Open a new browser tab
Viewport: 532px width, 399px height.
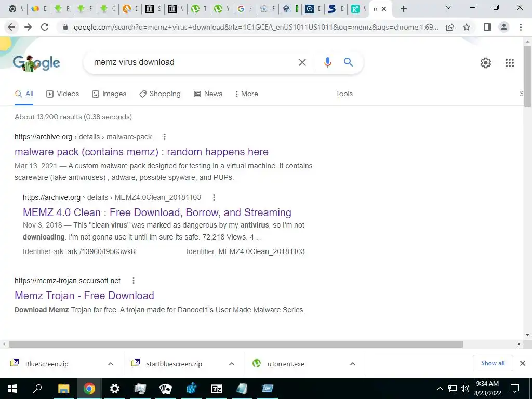pyautogui.click(x=403, y=9)
